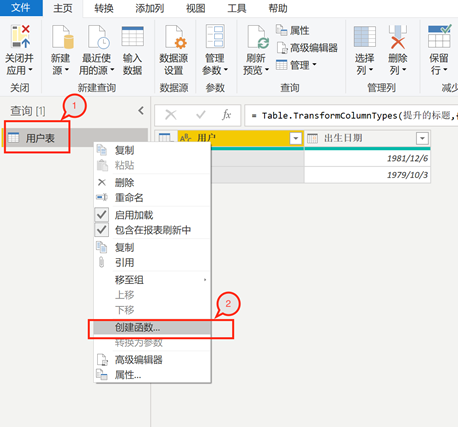Expand the 管理参数 dropdown arrow
The image size is (458, 427).
(226, 70)
